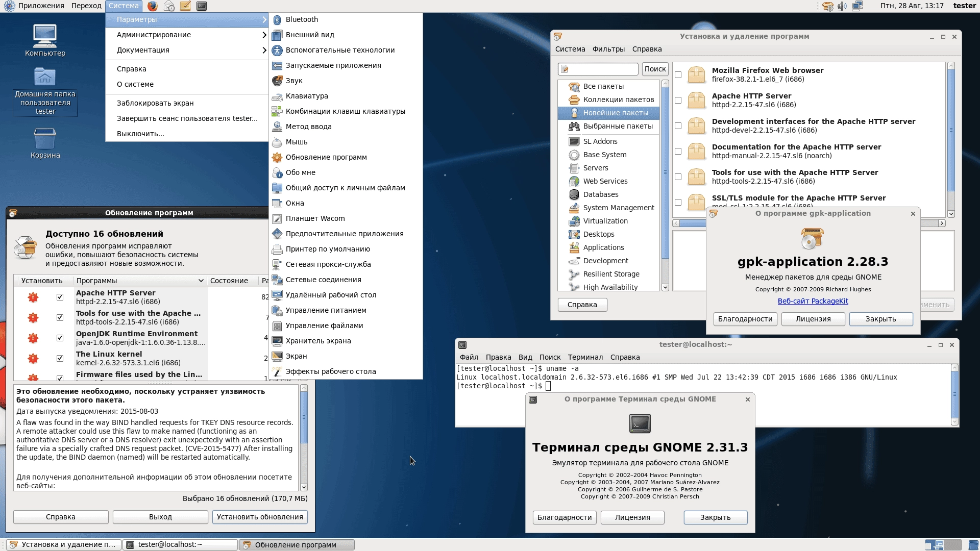Open Терминал menu in terminal window
Viewport: 980px width, 551px height.
(x=585, y=357)
